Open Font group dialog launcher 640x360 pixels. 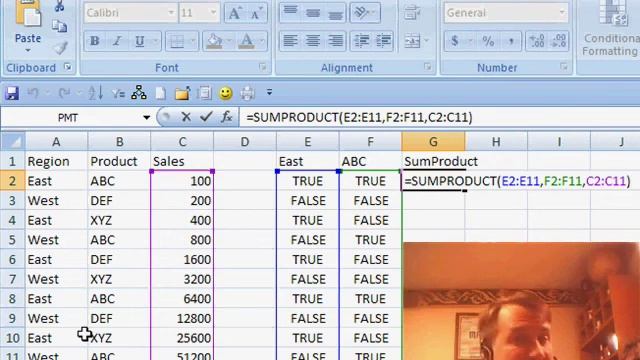(x=262, y=67)
